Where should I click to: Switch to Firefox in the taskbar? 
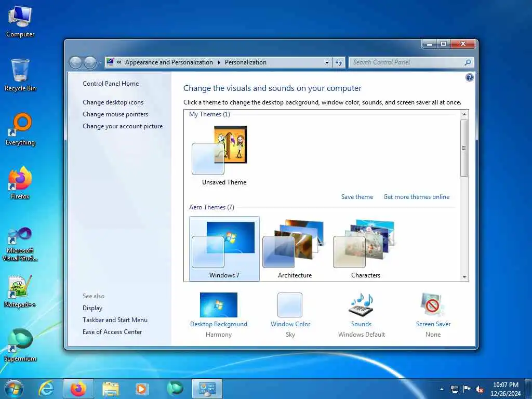pyautogui.click(x=78, y=389)
